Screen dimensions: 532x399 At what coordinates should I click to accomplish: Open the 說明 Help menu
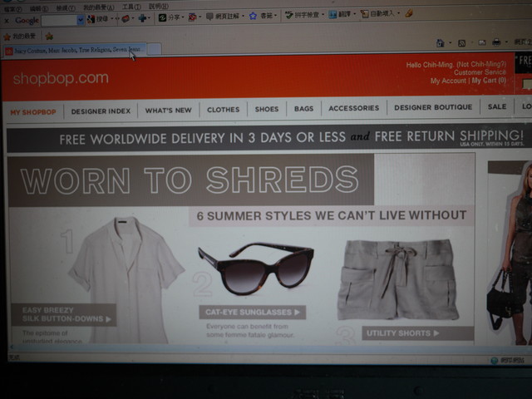tap(159, 6)
